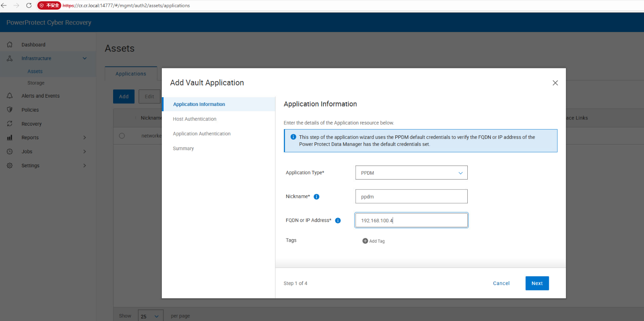The width and height of the screenshot is (644, 321).
Task: Click the Nickname input field
Action: pyautogui.click(x=411, y=197)
